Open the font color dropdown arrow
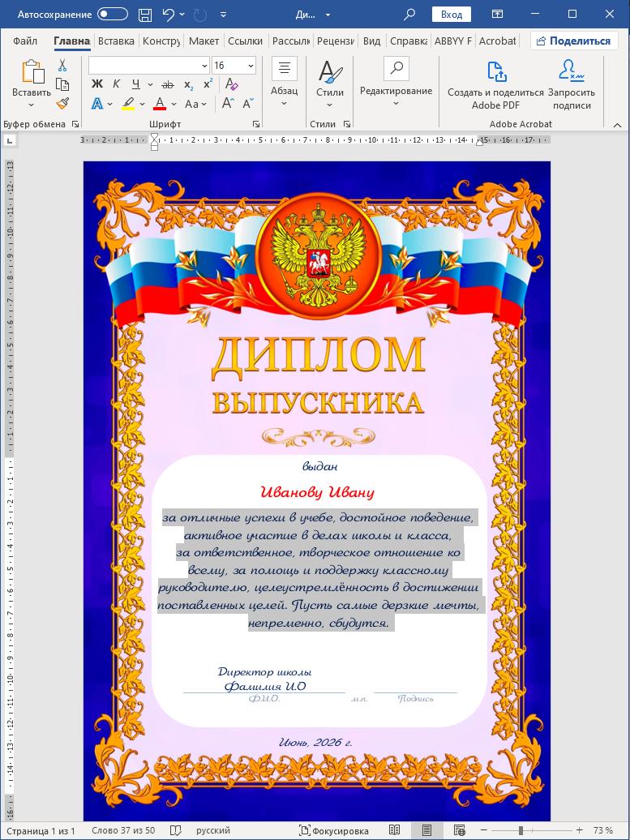Image resolution: width=630 pixels, height=840 pixels. click(x=174, y=104)
